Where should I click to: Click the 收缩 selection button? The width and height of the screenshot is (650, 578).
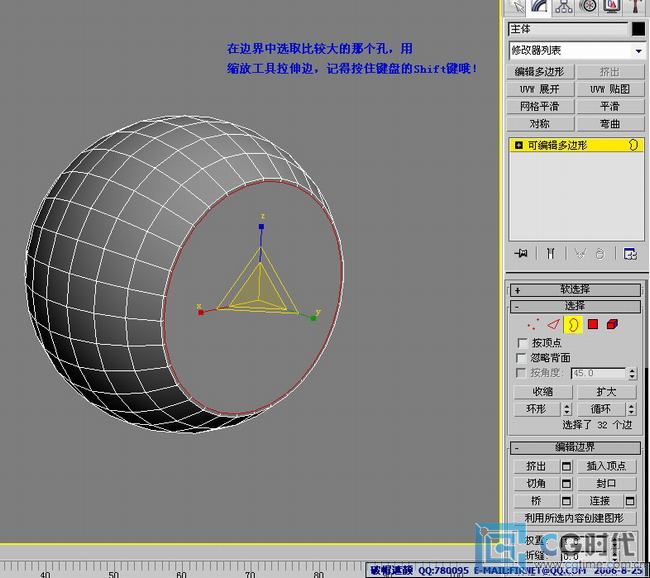[543, 392]
